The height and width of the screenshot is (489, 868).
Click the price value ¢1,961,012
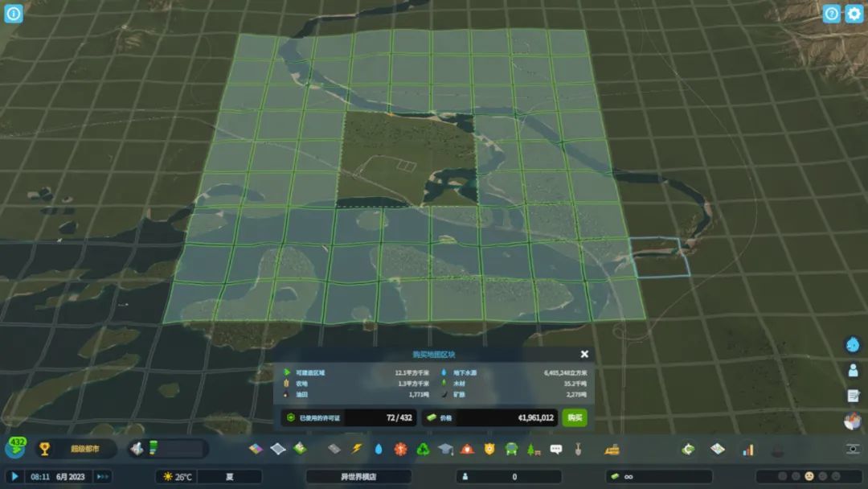coord(536,417)
